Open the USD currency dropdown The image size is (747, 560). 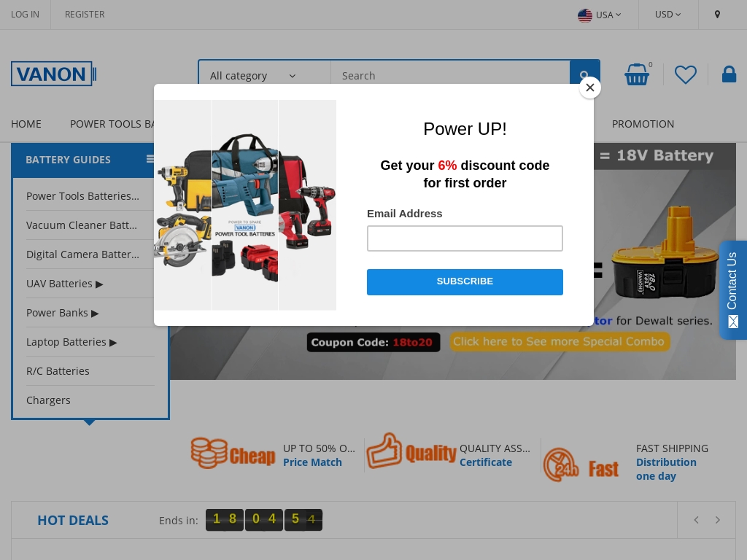(667, 15)
